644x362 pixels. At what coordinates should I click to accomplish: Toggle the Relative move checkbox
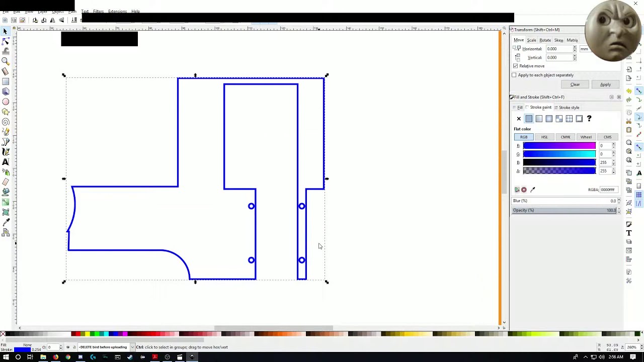[x=516, y=66]
